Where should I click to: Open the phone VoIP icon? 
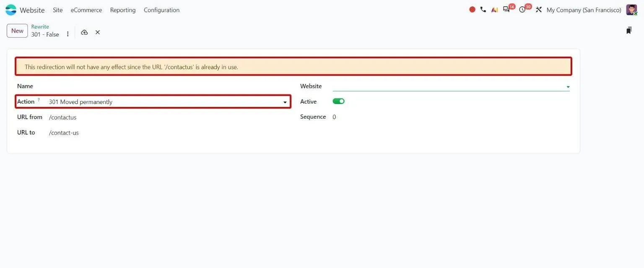pos(483,10)
